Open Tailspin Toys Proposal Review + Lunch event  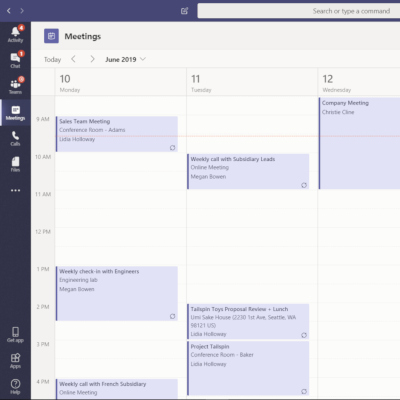[x=248, y=321]
